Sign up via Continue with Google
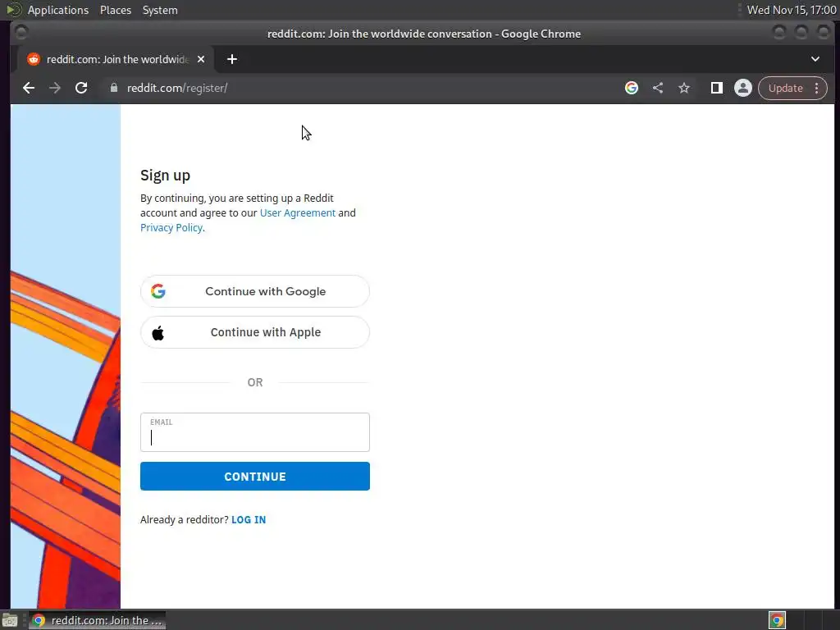The height and width of the screenshot is (630, 840). coord(255,291)
